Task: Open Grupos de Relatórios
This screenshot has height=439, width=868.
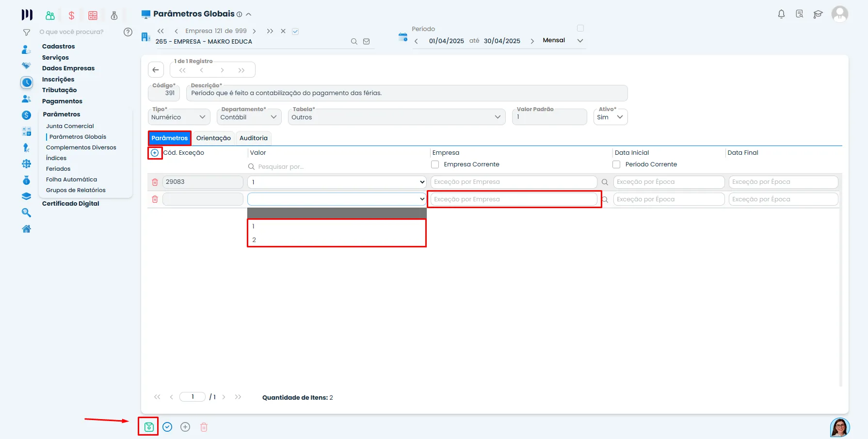Action: click(x=76, y=190)
